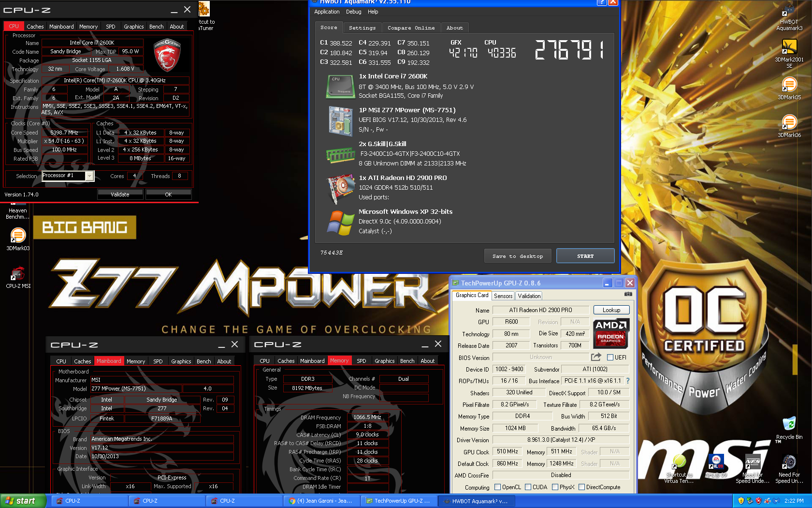Open the Recycle Bin
Viewport: 812px width, 508px height.
pos(789,428)
